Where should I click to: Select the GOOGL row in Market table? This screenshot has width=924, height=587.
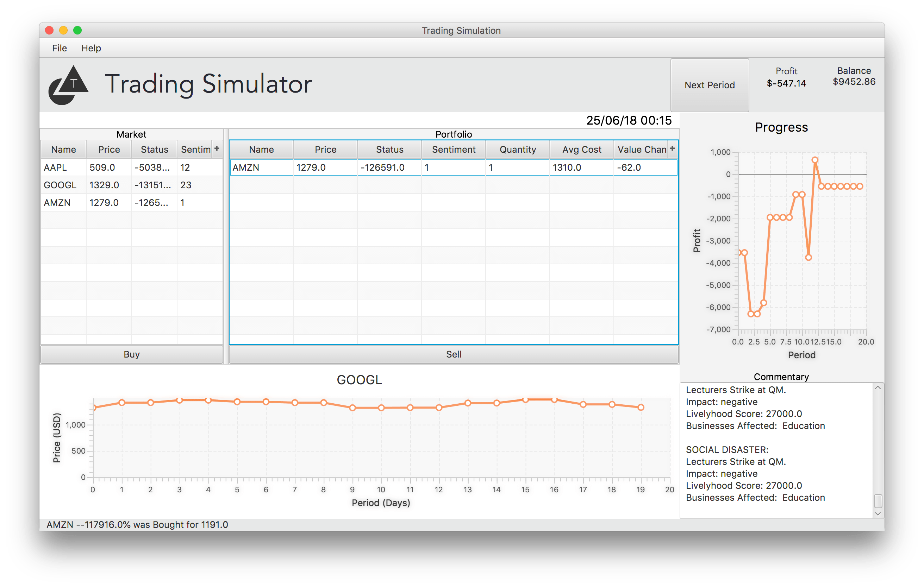(132, 185)
